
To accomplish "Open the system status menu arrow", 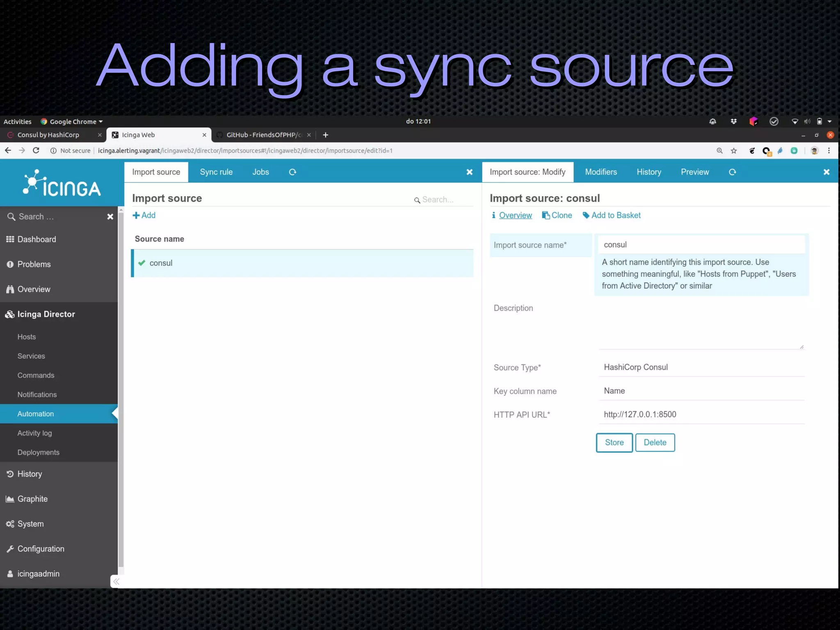I will click(830, 121).
